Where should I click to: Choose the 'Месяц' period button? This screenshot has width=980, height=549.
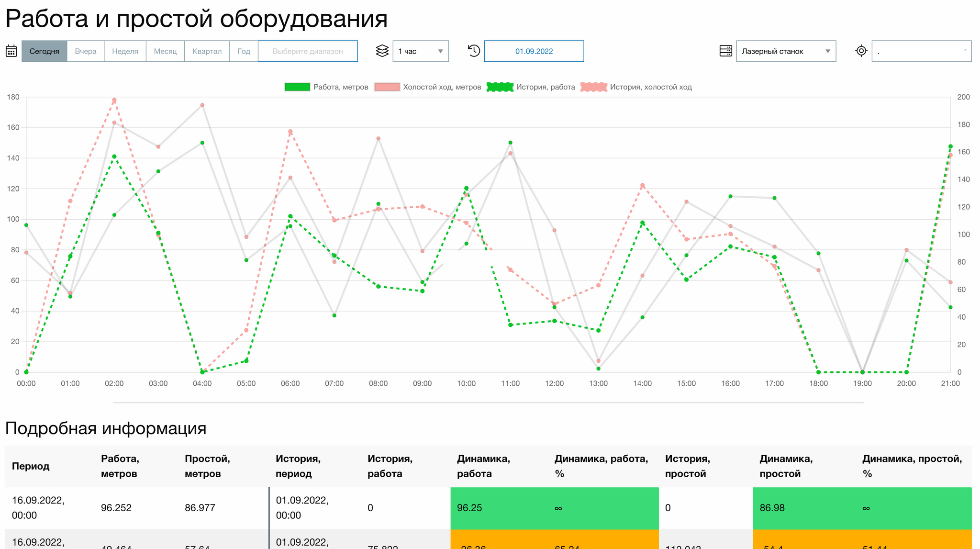(x=165, y=51)
